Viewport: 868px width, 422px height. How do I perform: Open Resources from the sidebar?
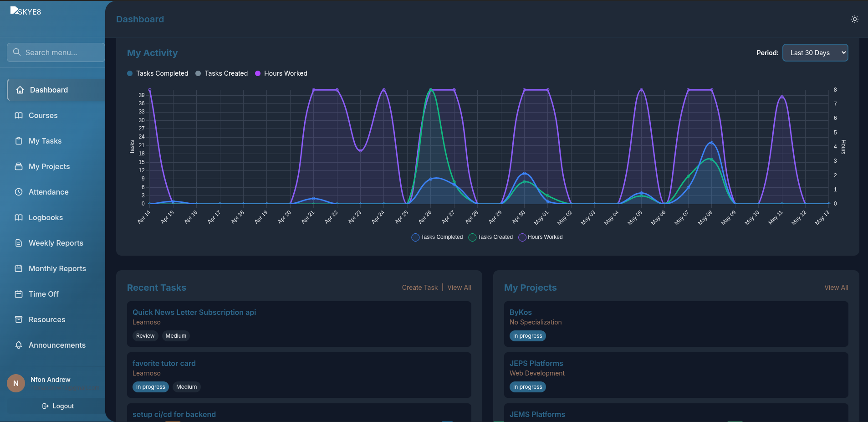coord(56,319)
